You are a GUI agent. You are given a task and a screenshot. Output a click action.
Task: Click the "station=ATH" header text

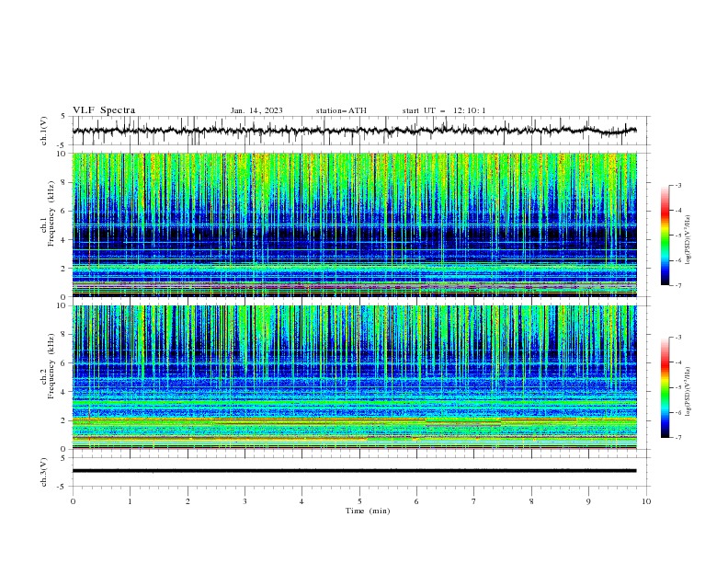tap(341, 110)
